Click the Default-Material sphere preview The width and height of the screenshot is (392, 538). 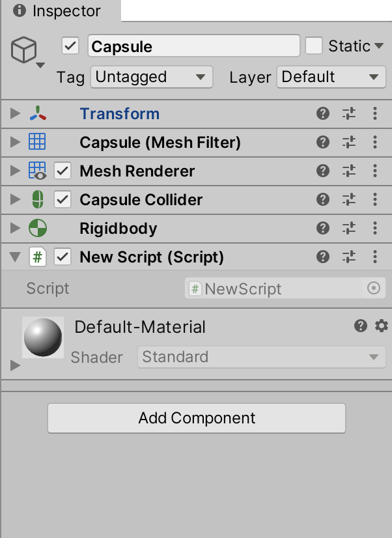(43, 337)
